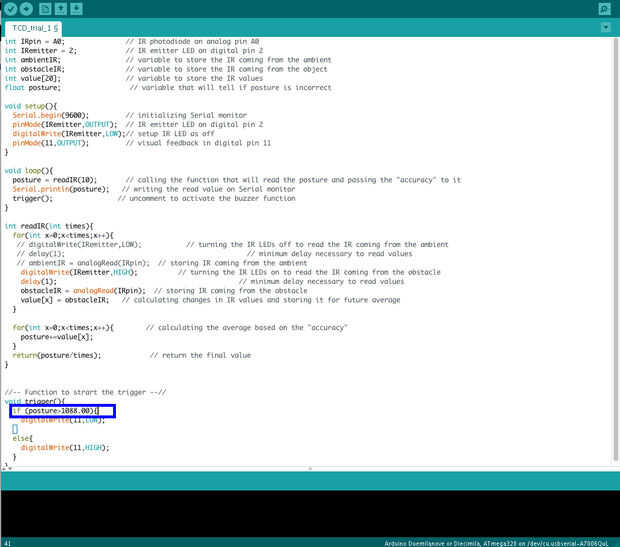The width and height of the screenshot is (620, 547).
Task: Click 'posture = readIR(10);' line
Action: [55, 180]
